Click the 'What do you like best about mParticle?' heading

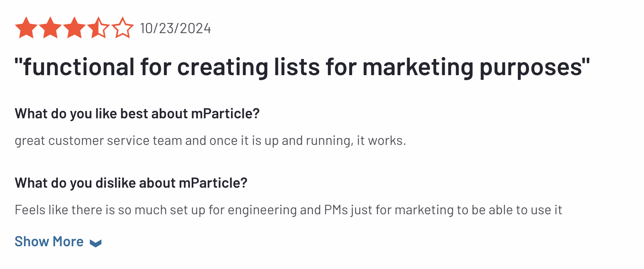pos(137,114)
